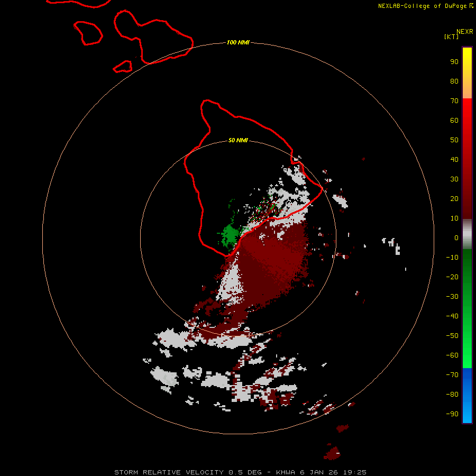Click the -80 scale value
The height and width of the screenshot is (476, 476).
point(452,395)
